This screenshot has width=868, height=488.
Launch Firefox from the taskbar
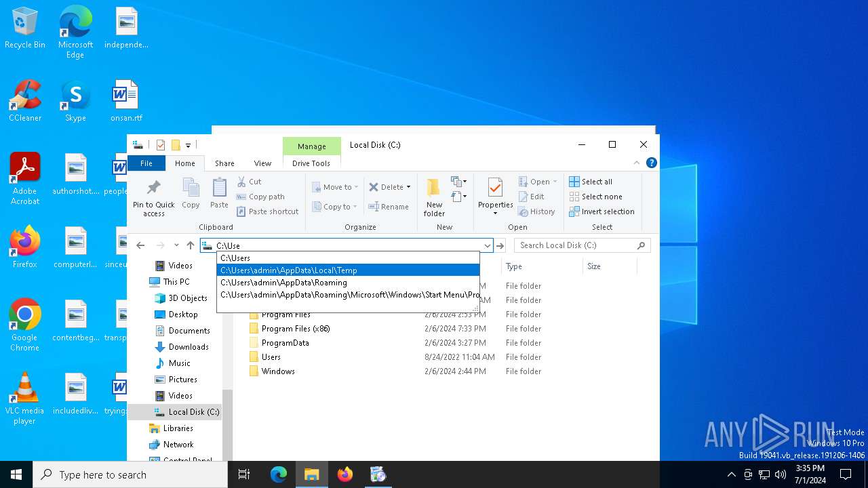(x=345, y=474)
